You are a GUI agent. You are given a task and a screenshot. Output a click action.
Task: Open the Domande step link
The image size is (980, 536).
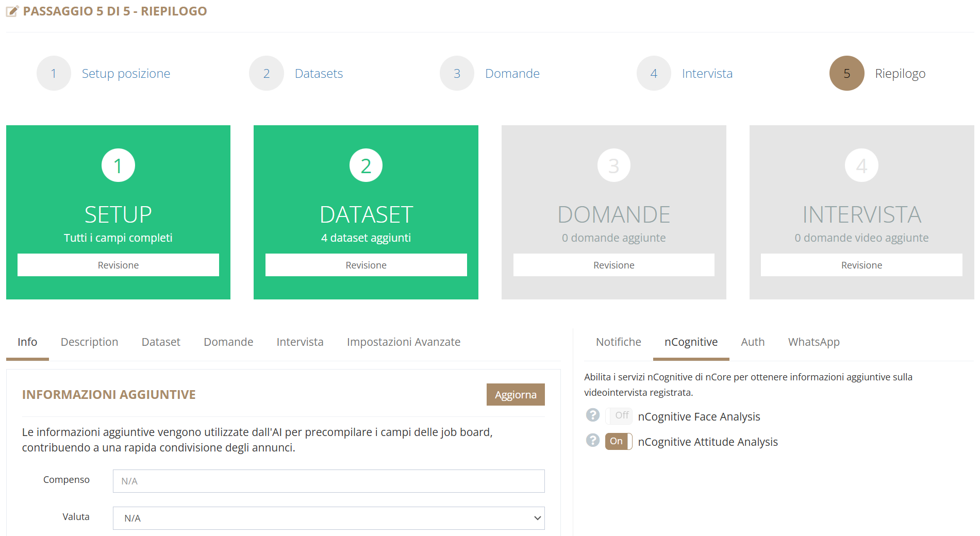[512, 74]
